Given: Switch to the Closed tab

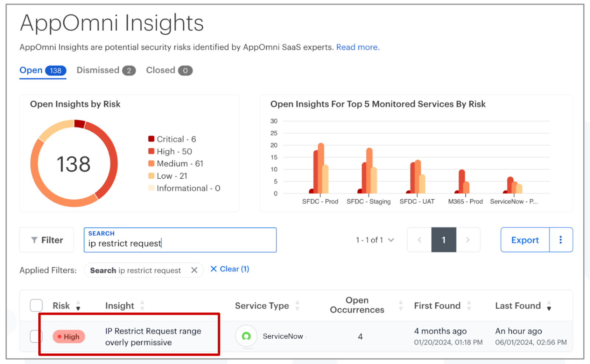Looking at the screenshot, I should [160, 70].
